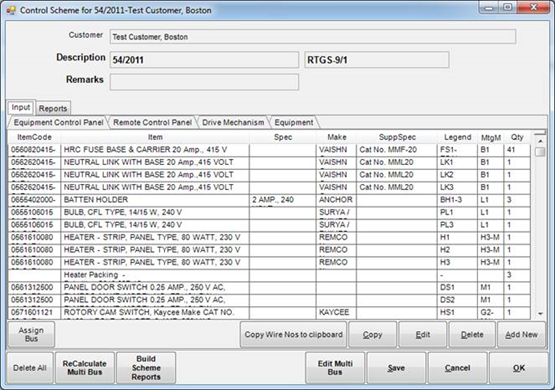555x390 pixels.
Task: Minimize the Control Scheme window
Action: pyautogui.click(x=490, y=8)
